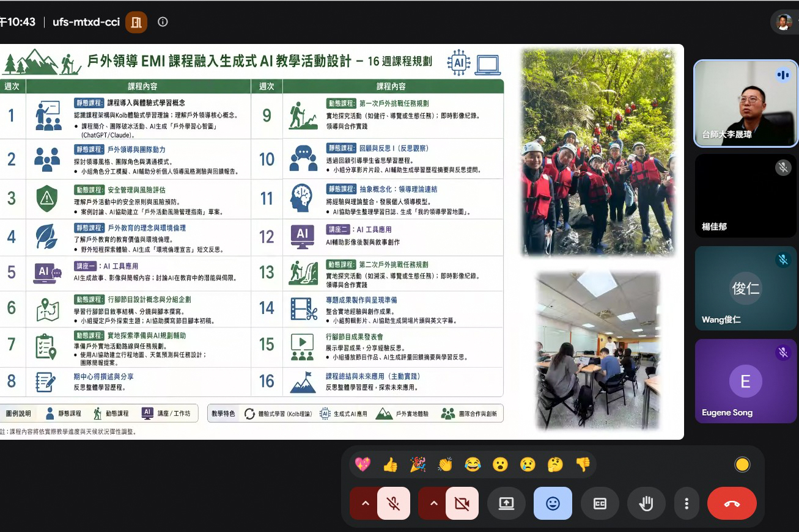Click the classroom photo on the shared slide
Screen dimensions: 799x532
coord(598,351)
